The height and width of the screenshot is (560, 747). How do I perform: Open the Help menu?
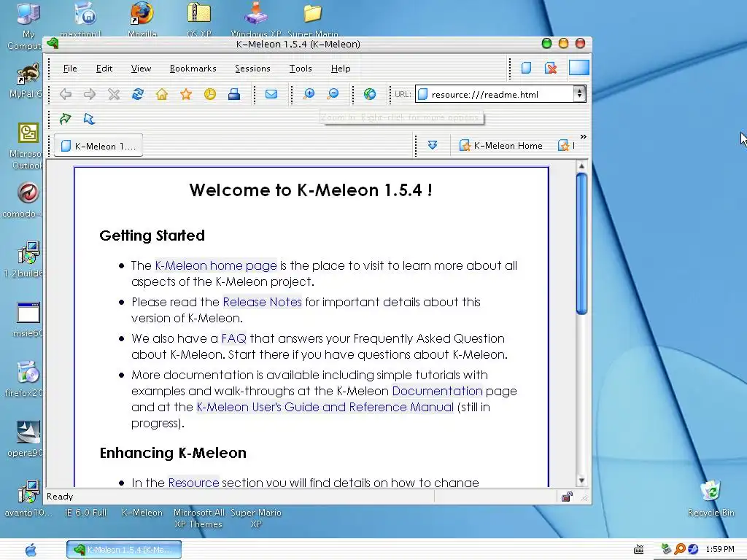(x=341, y=69)
